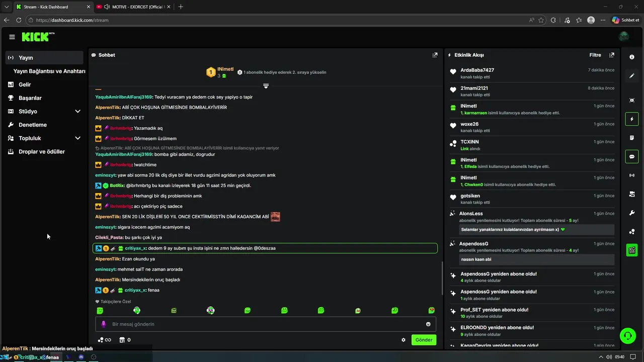Open Droplar ve ödüller page
Viewport: 644px width, 362px height.
pos(42,151)
